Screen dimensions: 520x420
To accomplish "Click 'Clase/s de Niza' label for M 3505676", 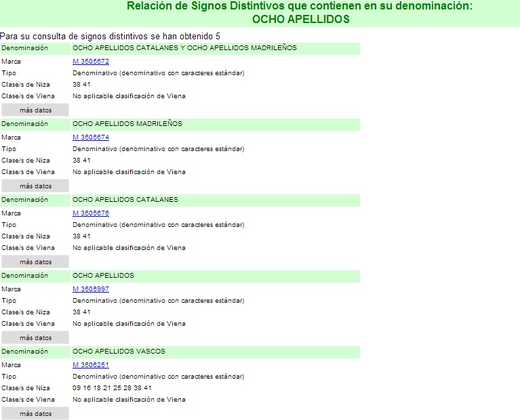I will [x=26, y=236].
